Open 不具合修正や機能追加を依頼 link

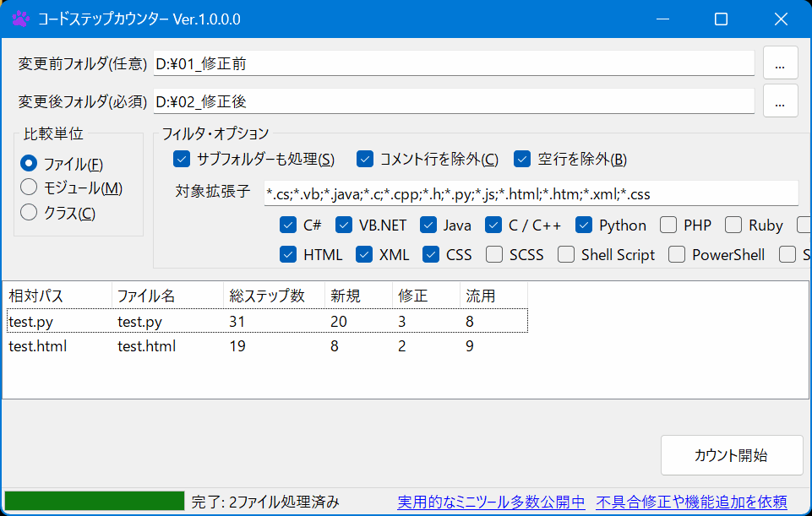pyautogui.click(x=691, y=502)
